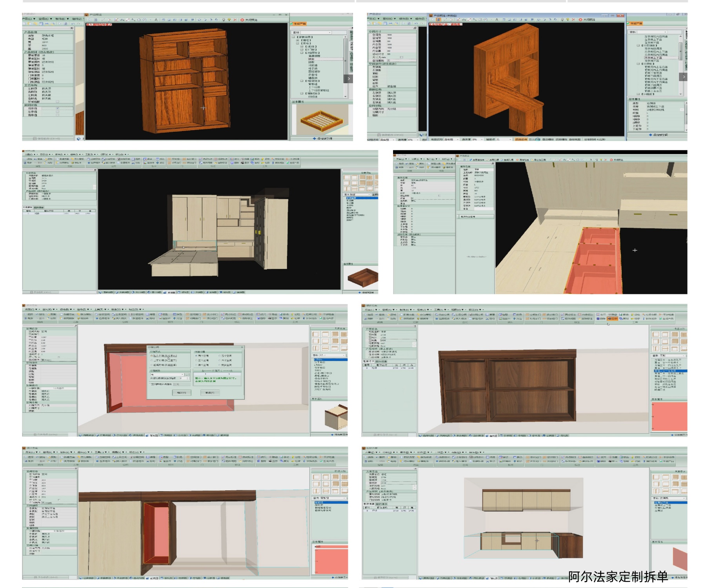Select the text 'A' tool in the orange wardrobe preview toolbar
Screen dimensions: 706x588
(156, 20)
